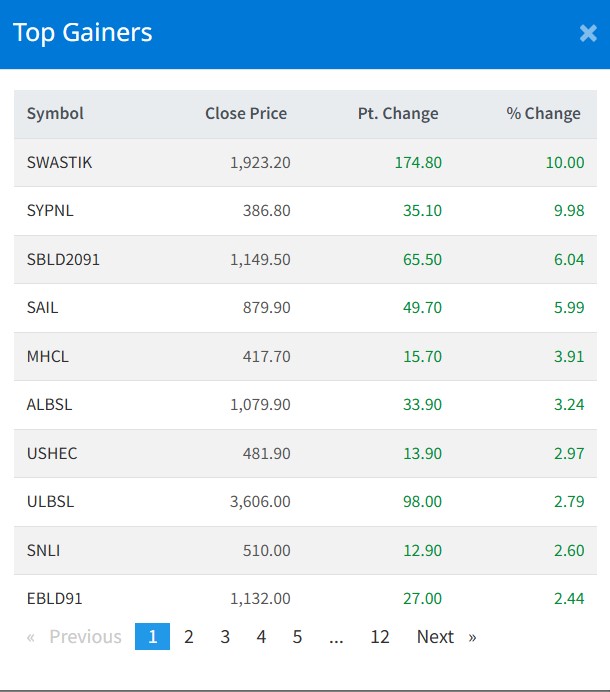Screen dimensions: 610x692
Task: Click the Close Price column header
Action: [x=246, y=113]
